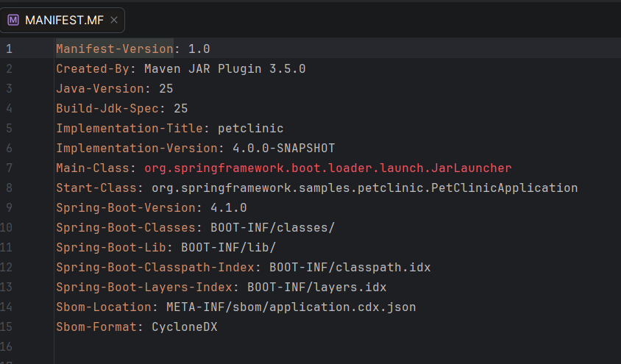This screenshot has width=621, height=364.
Task: Place the cursor on empty line 16
Action: [x=337, y=346]
